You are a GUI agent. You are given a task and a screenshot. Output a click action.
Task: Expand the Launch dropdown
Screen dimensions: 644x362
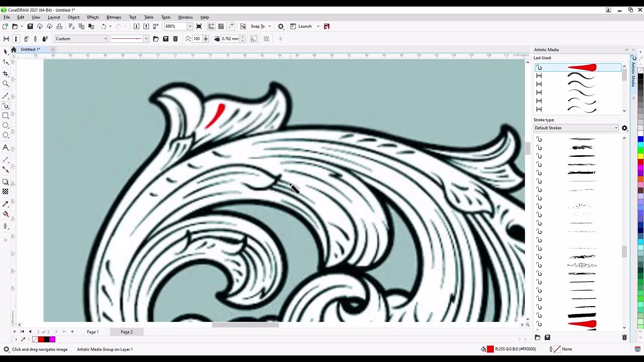click(318, 26)
